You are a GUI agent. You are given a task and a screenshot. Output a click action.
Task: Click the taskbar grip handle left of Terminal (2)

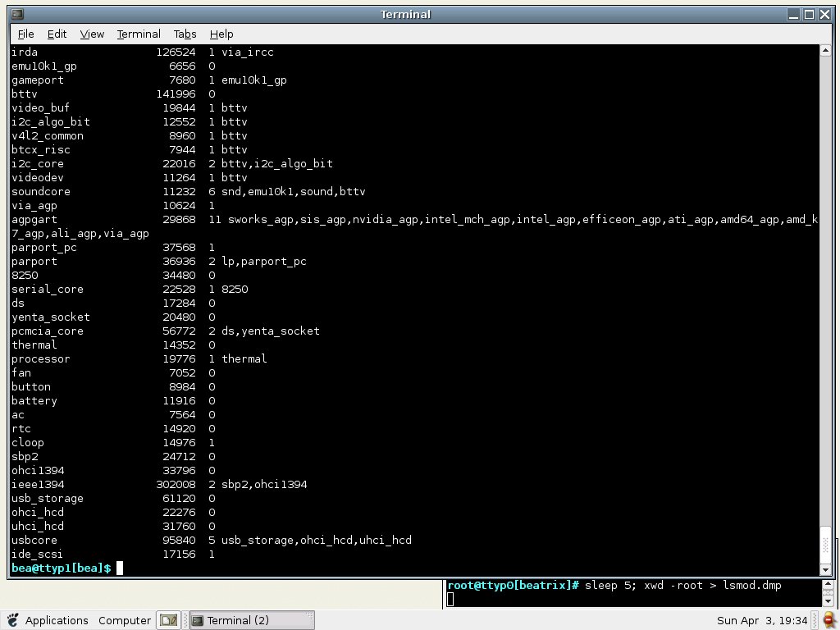185,620
